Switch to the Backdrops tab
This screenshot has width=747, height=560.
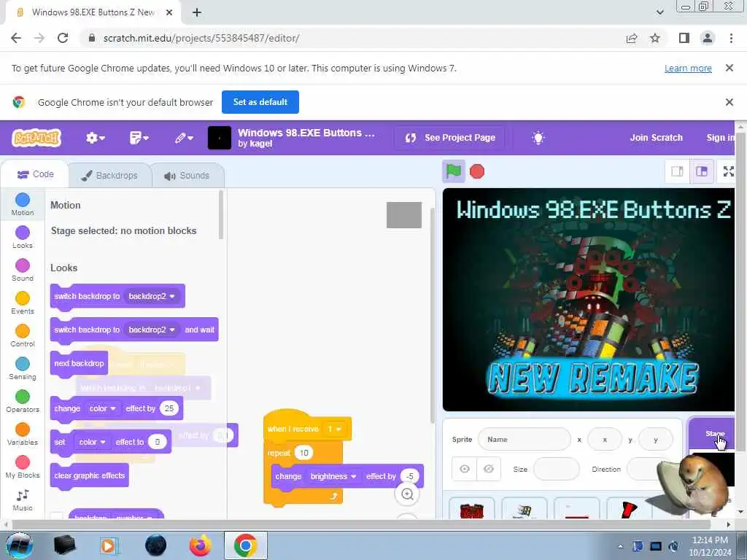tap(109, 175)
